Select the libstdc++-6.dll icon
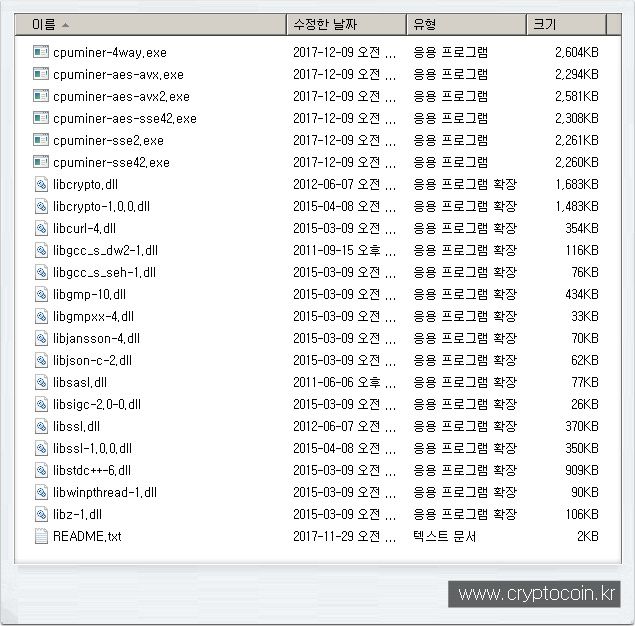 (x=41, y=470)
